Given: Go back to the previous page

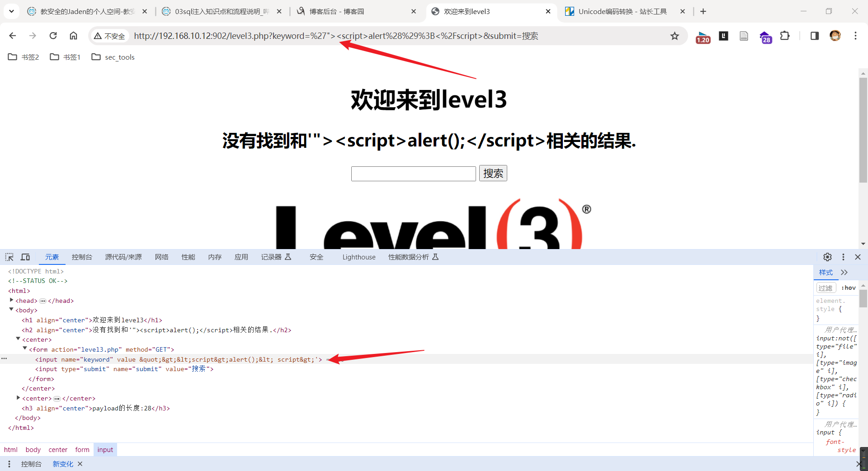Looking at the screenshot, I should (13, 36).
